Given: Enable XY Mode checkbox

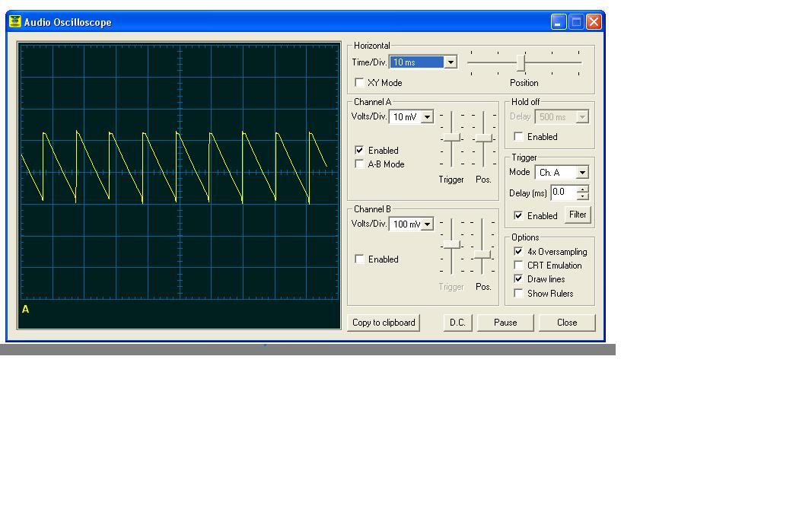Looking at the screenshot, I should (x=359, y=82).
